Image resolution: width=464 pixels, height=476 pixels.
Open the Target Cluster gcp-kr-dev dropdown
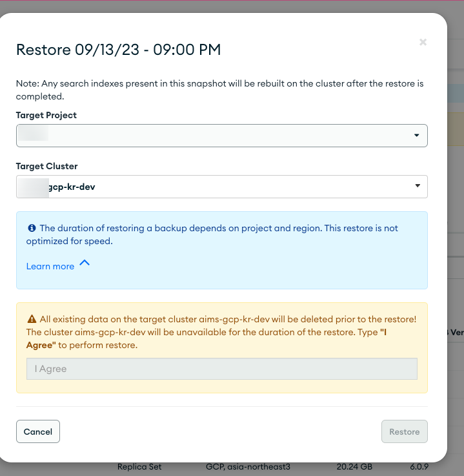(221, 187)
